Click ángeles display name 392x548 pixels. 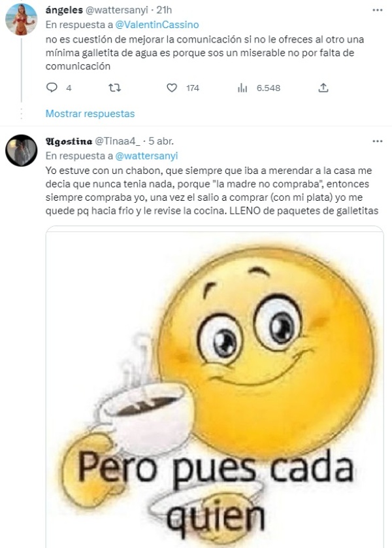pos(64,10)
